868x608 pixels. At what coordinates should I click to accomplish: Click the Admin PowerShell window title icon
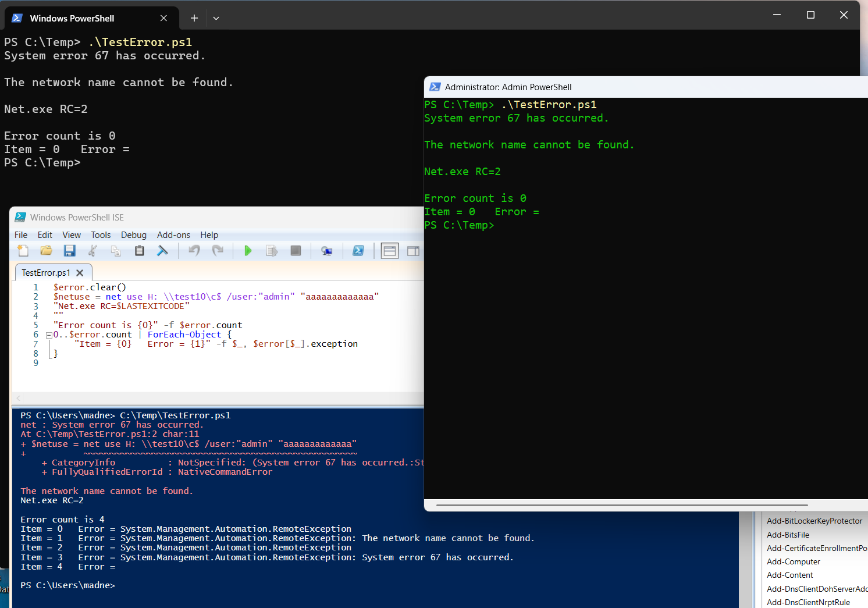tap(435, 87)
